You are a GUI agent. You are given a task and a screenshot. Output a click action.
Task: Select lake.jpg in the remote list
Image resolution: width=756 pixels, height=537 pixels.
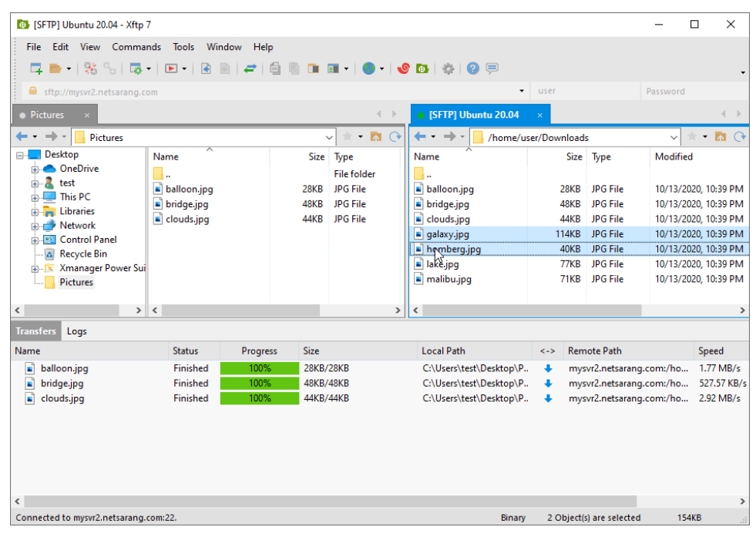(x=442, y=264)
